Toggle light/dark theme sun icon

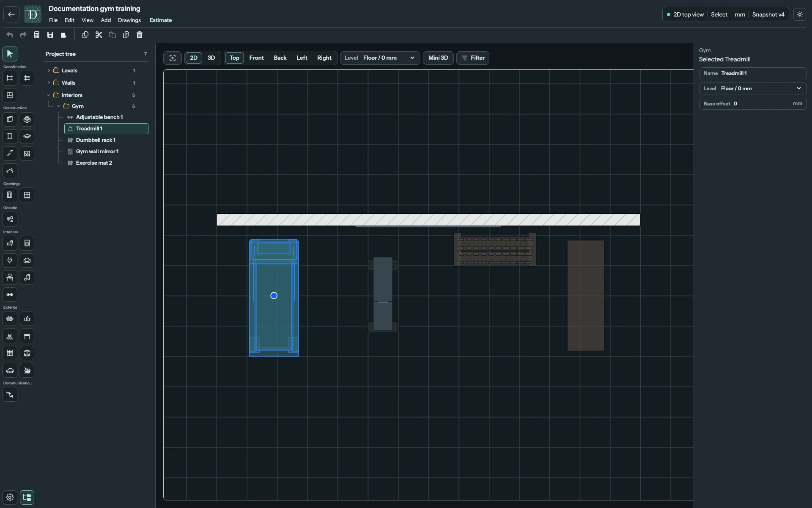(800, 14)
